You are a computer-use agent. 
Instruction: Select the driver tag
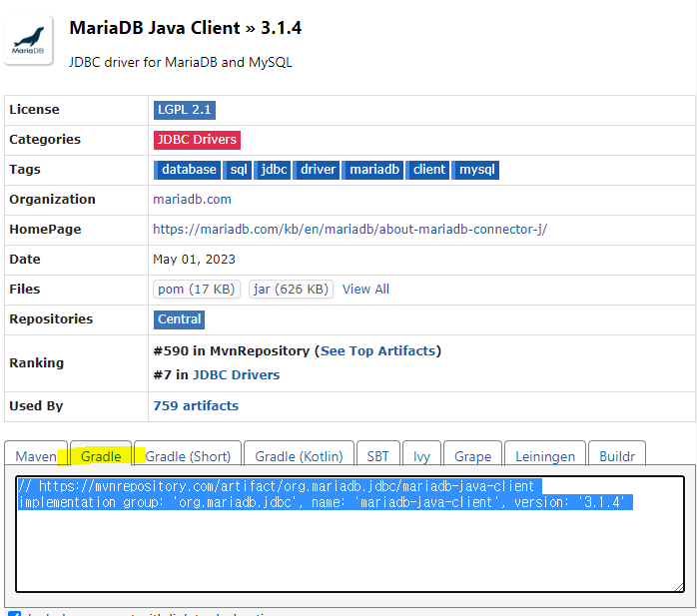(317, 170)
